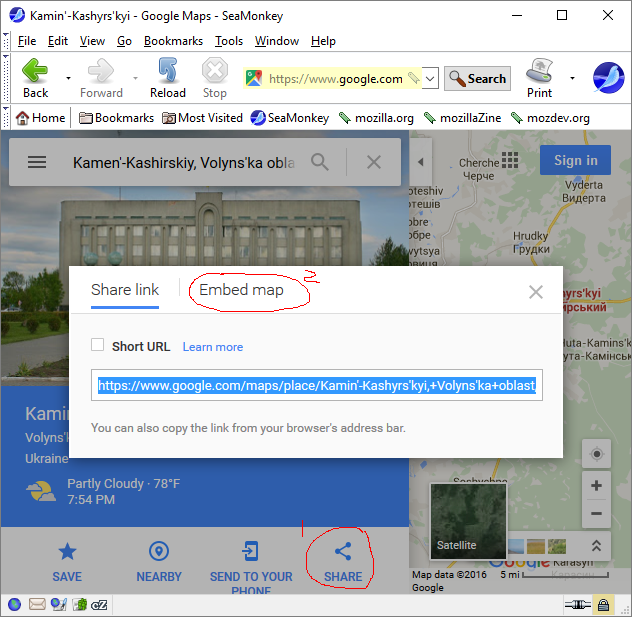Click the SeaMonkey bookmark link
This screenshot has height=617, width=632.
289,118
